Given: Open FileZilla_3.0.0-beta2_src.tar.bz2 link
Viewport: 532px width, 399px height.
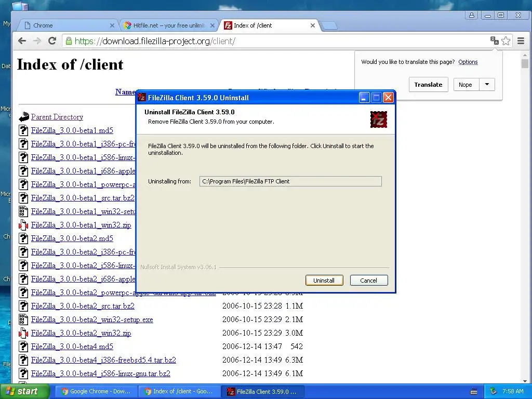Looking at the screenshot, I should pos(83,305).
